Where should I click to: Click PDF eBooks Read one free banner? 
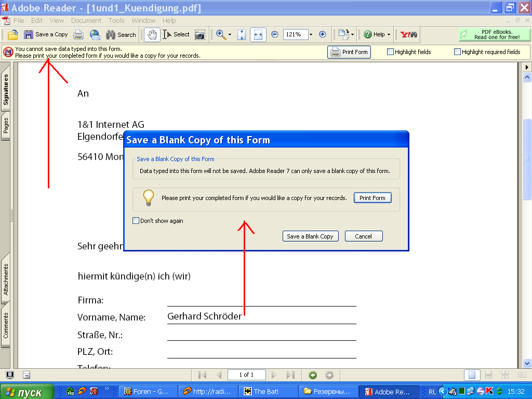pyautogui.click(x=495, y=34)
